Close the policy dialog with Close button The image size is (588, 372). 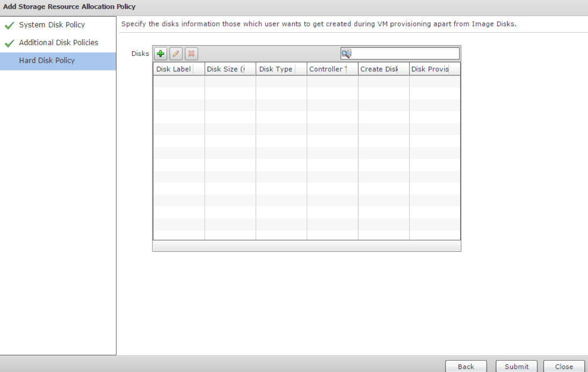click(x=564, y=367)
